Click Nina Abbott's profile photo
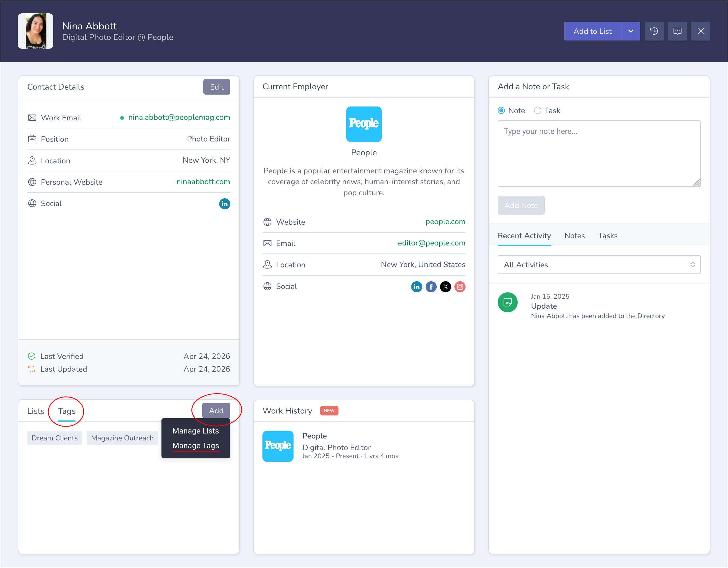728x568 pixels. (36, 31)
